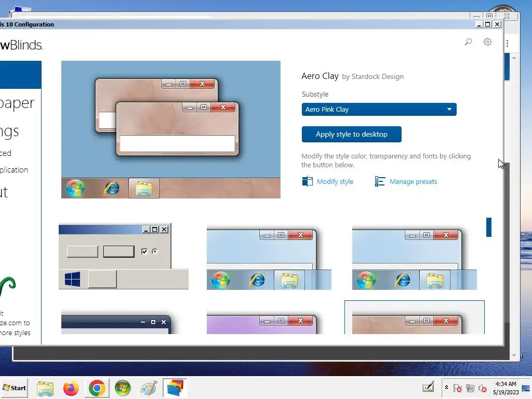Open the About sidebar section
Image resolution: width=532 pixels, height=399 pixels.
(x=4, y=192)
